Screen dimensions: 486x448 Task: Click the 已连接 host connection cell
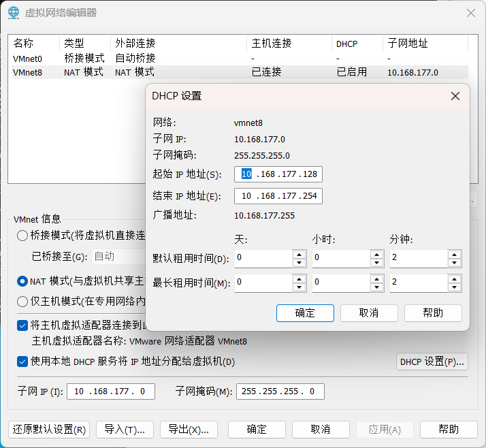[267, 72]
